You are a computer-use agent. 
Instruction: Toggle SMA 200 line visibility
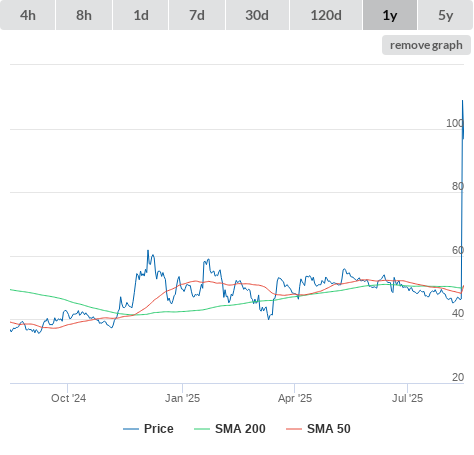point(230,429)
